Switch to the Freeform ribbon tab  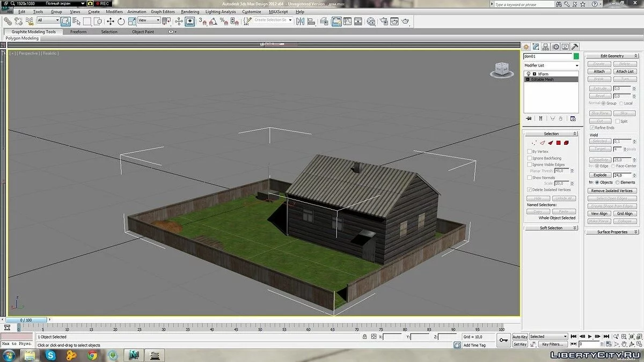(78, 32)
